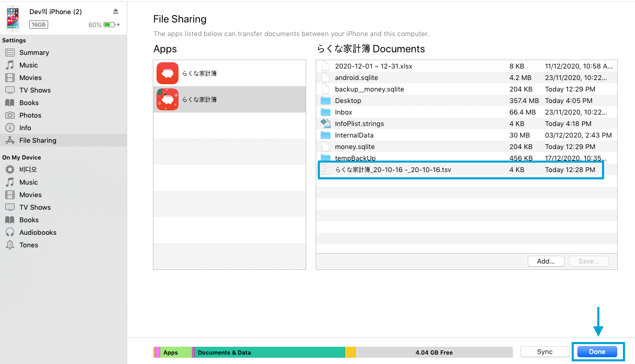Click the Tones bell icon
The height and width of the screenshot is (364, 635).
(x=10, y=245)
